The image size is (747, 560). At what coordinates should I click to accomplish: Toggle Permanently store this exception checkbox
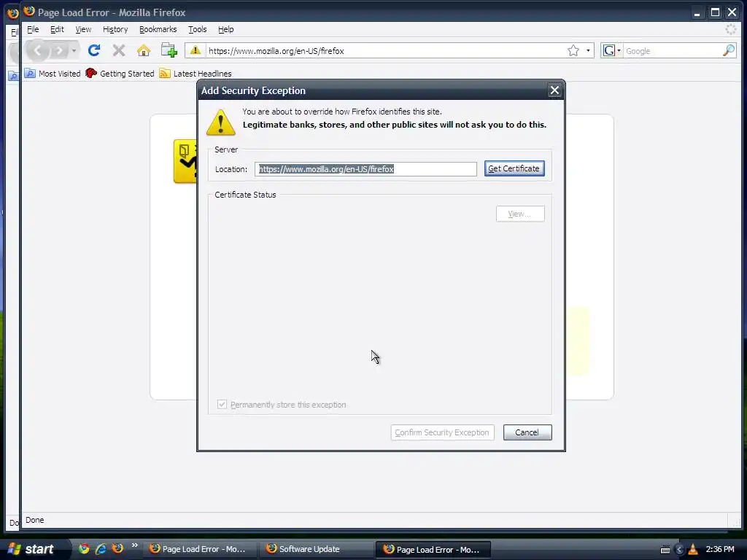(x=222, y=404)
